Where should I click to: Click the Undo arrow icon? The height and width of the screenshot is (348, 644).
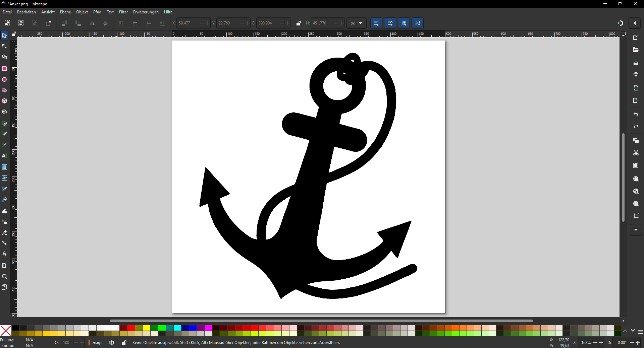[636, 114]
